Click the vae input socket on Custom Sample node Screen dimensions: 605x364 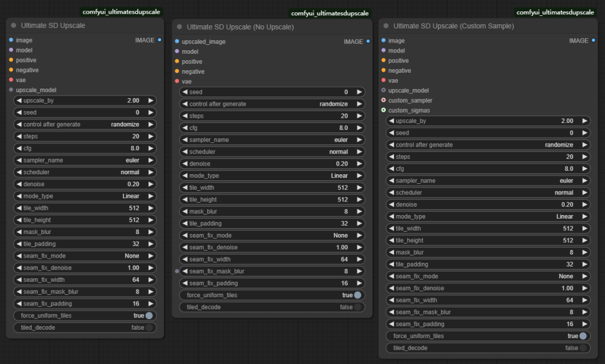pyautogui.click(x=383, y=80)
